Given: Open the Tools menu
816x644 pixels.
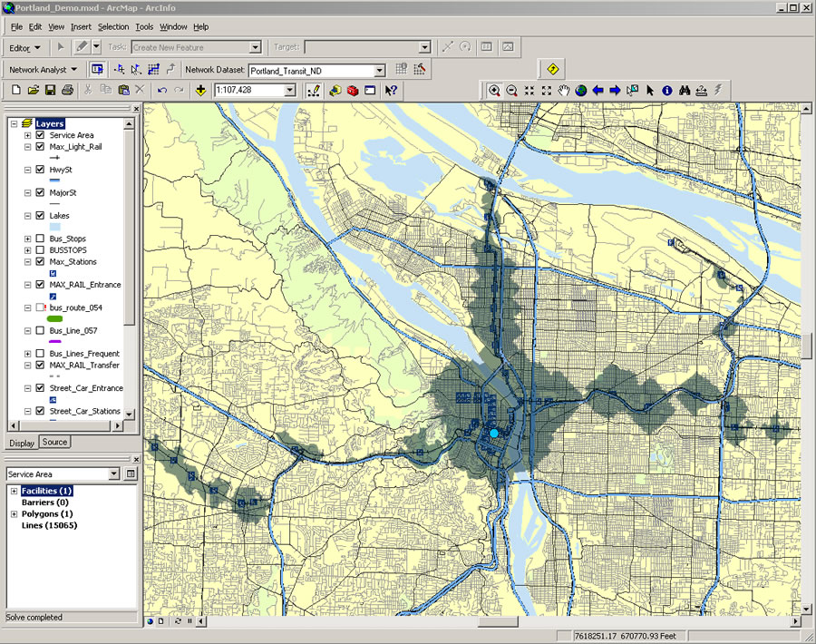Looking at the screenshot, I should 144,26.
